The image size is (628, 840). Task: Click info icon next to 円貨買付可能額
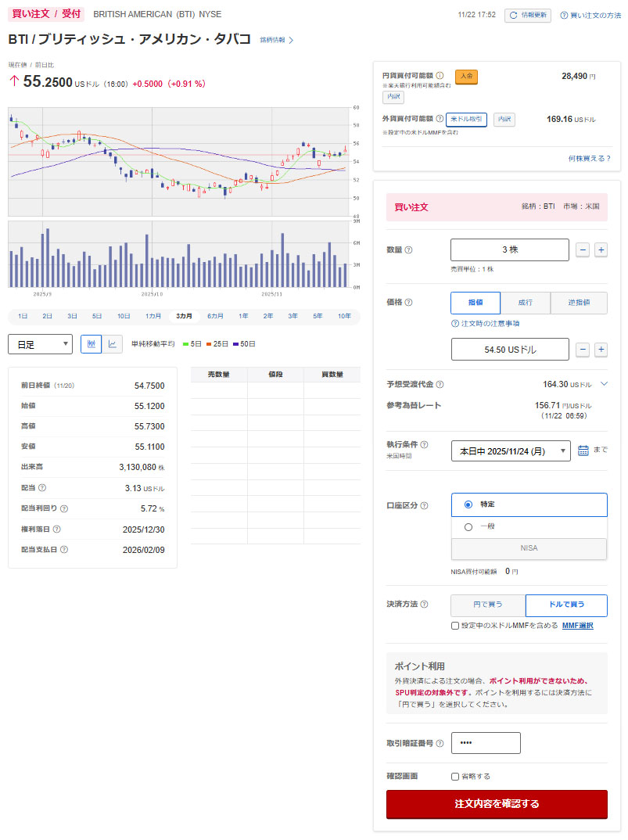(x=440, y=76)
